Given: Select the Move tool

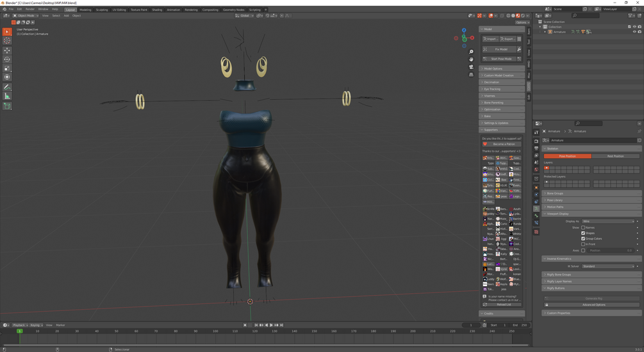Looking at the screenshot, I should [x=7, y=51].
